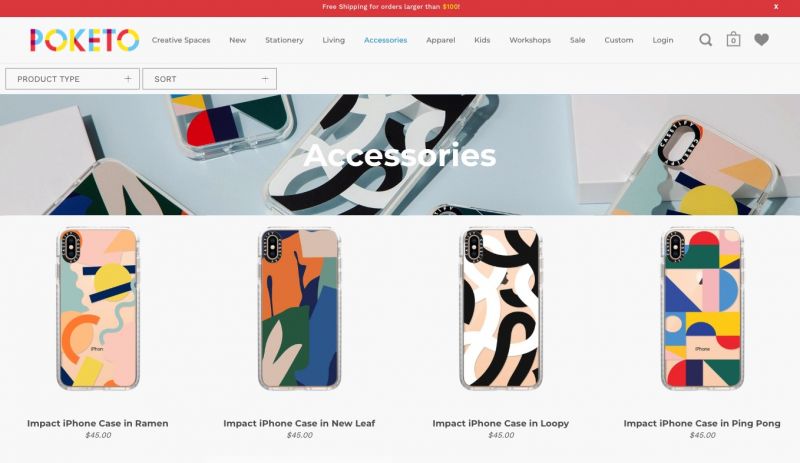Viewport: 800px width, 463px height.
Task: Open the Ramen iPhone case image
Action: 97,309
